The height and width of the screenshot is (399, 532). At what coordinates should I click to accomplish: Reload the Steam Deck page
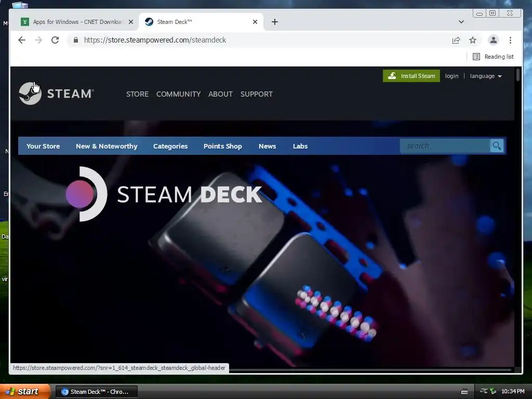pos(55,40)
